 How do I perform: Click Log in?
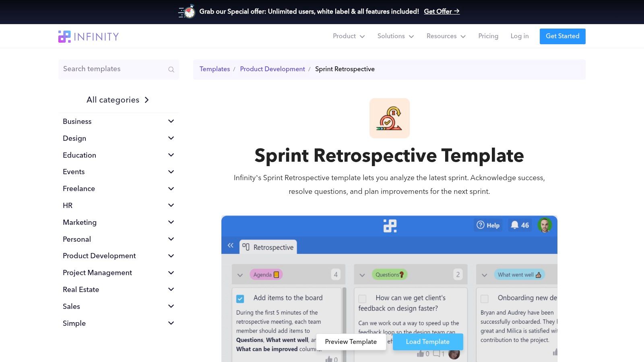pyautogui.click(x=520, y=36)
